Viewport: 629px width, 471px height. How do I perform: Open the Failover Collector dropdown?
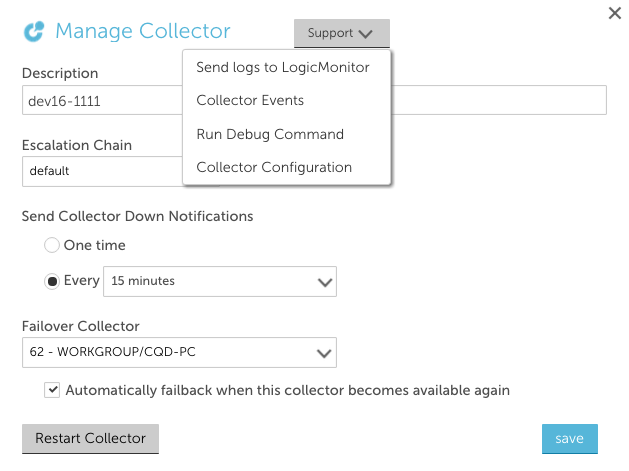click(x=179, y=352)
